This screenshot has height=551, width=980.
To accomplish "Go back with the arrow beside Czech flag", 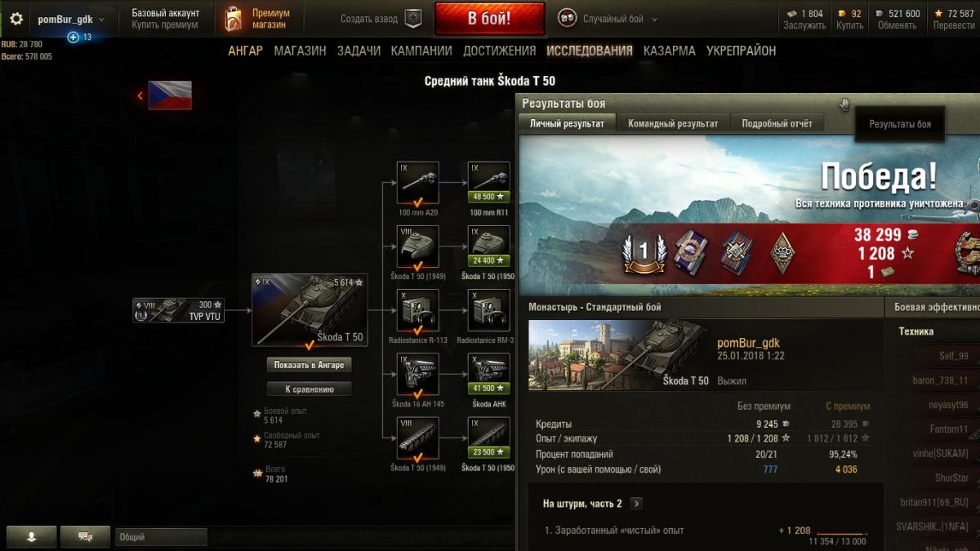I will pyautogui.click(x=140, y=96).
